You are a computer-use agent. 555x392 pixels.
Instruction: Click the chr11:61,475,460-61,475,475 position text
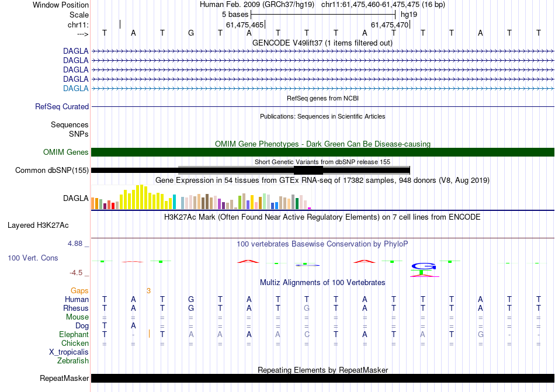(383, 5)
